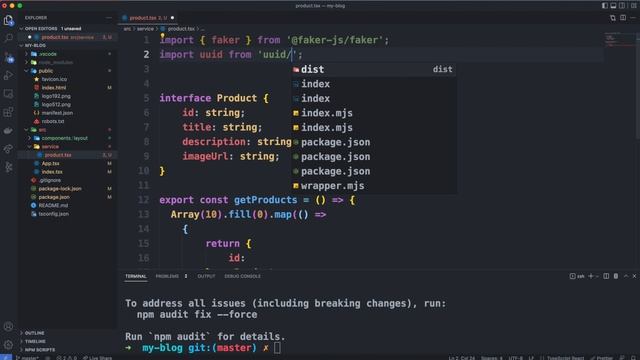
Task: Open the Docker view in activity bar
Action: pyautogui.click(x=8, y=131)
